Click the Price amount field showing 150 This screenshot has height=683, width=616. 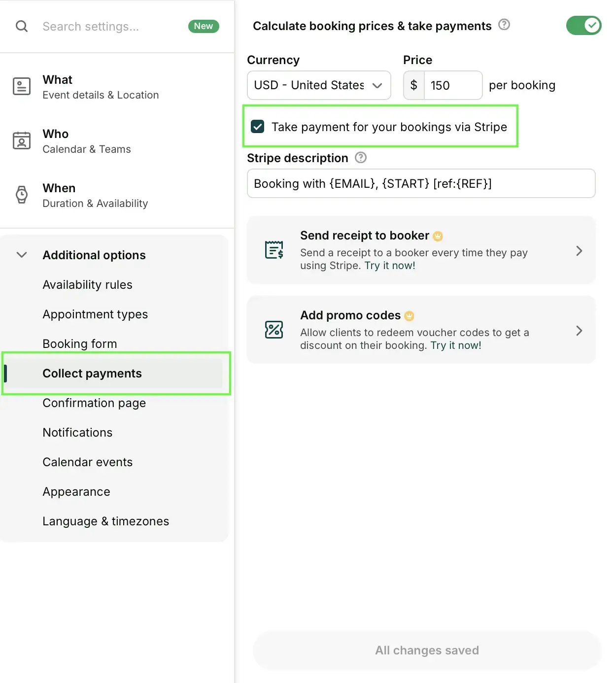(x=453, y=85)
